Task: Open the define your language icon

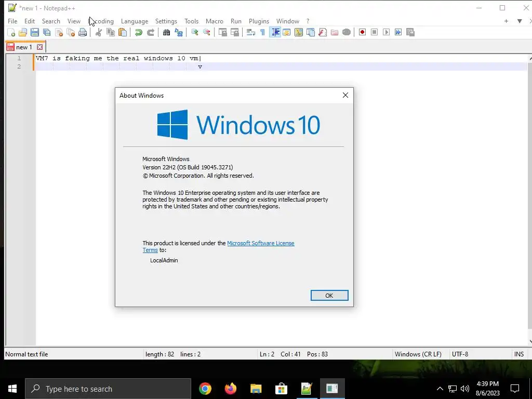Action: point(287,32)
